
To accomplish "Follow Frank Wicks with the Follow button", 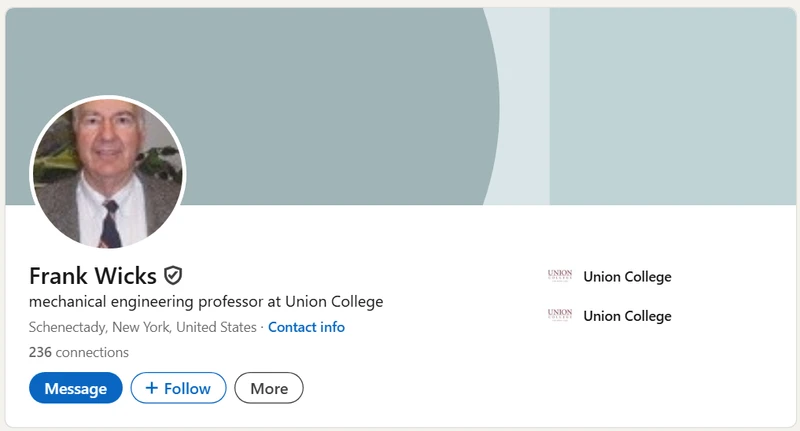I will click(178, 388).
